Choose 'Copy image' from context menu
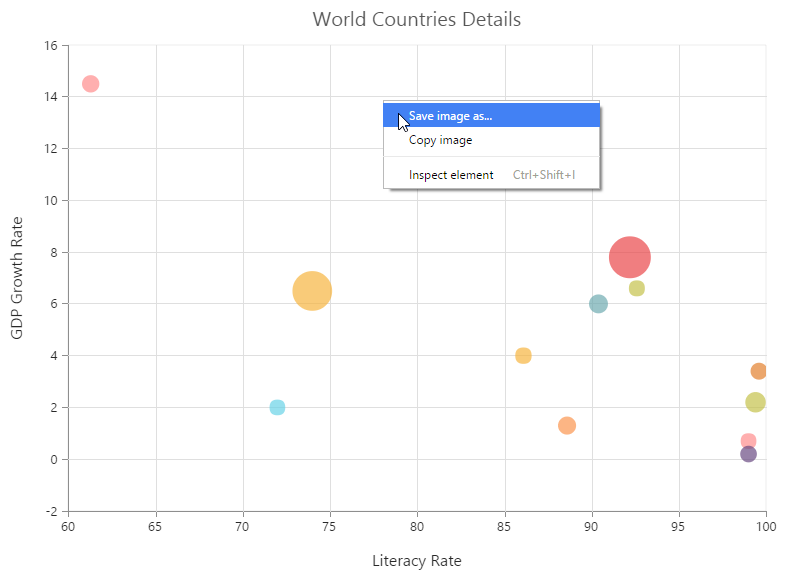Screen dimensions: 785x576 [x=440, y=140]
